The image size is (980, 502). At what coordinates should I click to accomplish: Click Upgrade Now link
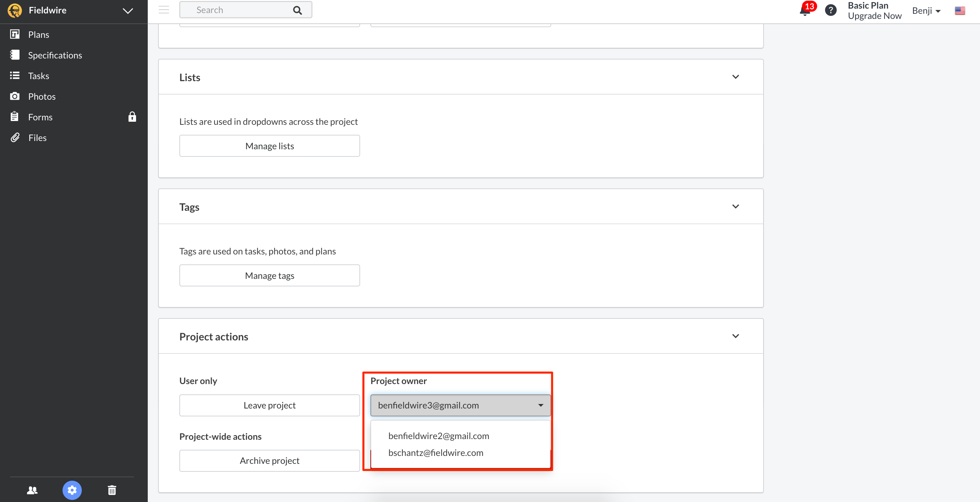pos(875,15)
